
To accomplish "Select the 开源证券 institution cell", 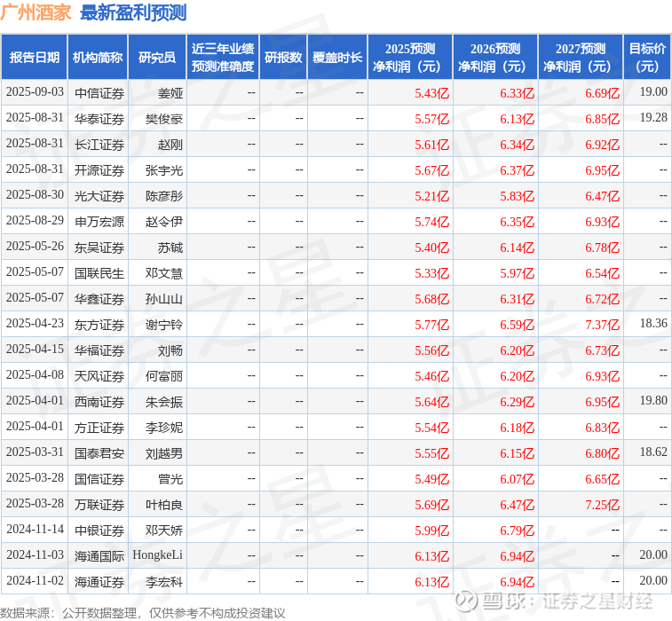I will (99, 170).
